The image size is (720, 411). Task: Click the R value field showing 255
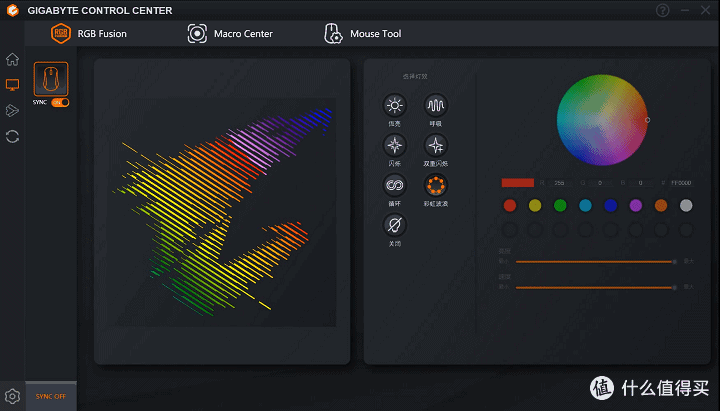pyautogui.click(x=560, y=183)
